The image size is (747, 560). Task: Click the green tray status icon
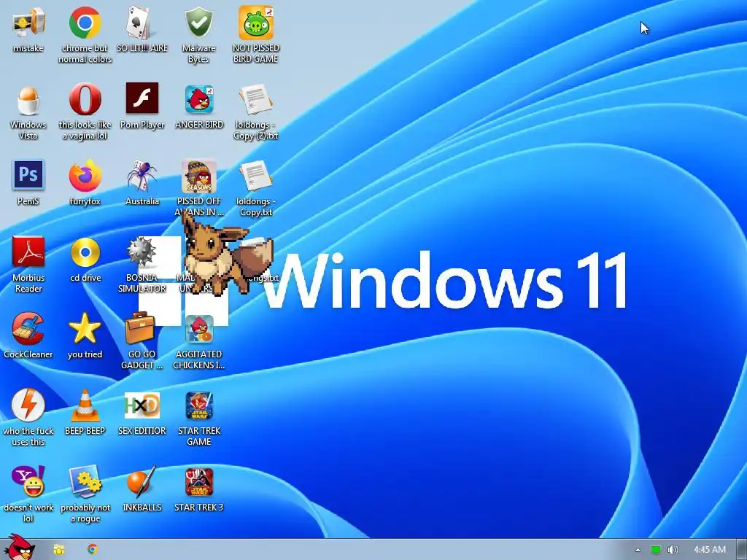[x=656, y=550]
